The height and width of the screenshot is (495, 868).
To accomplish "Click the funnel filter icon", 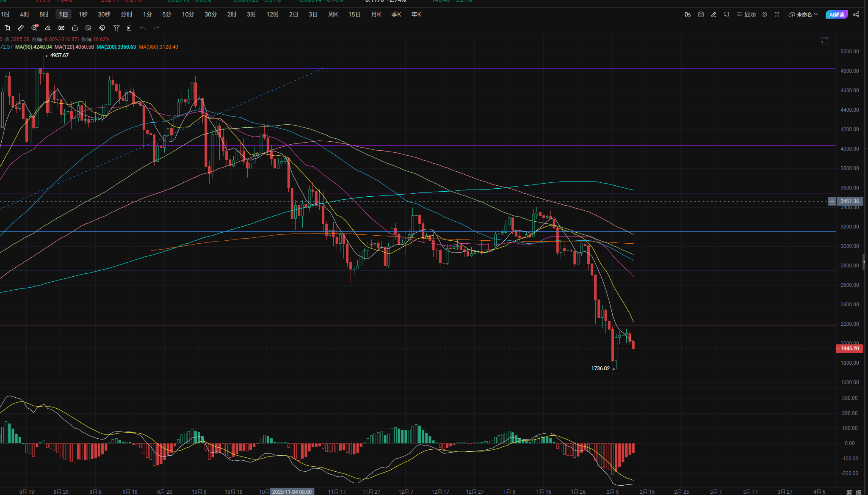I will point(116,28).
